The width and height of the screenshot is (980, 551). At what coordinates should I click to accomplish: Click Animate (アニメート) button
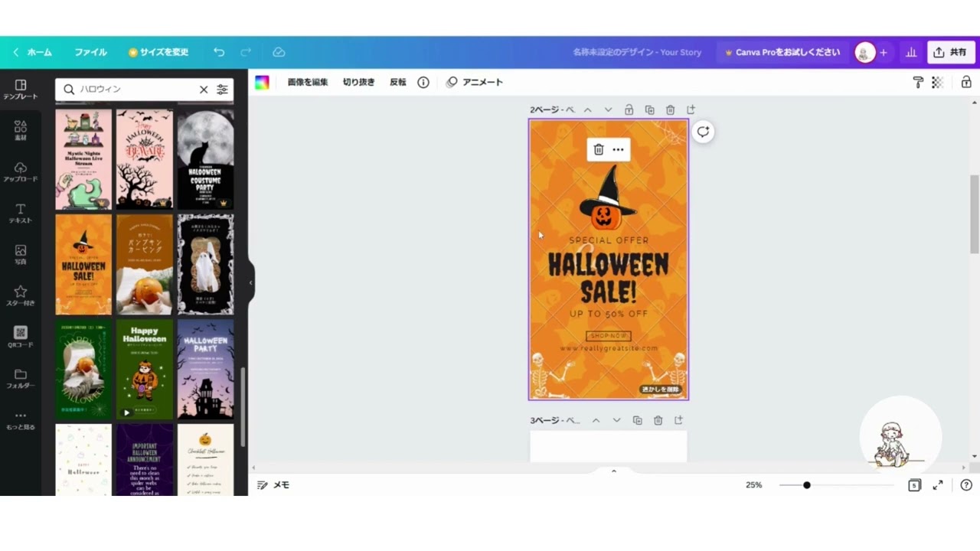(x=475, y=82)
